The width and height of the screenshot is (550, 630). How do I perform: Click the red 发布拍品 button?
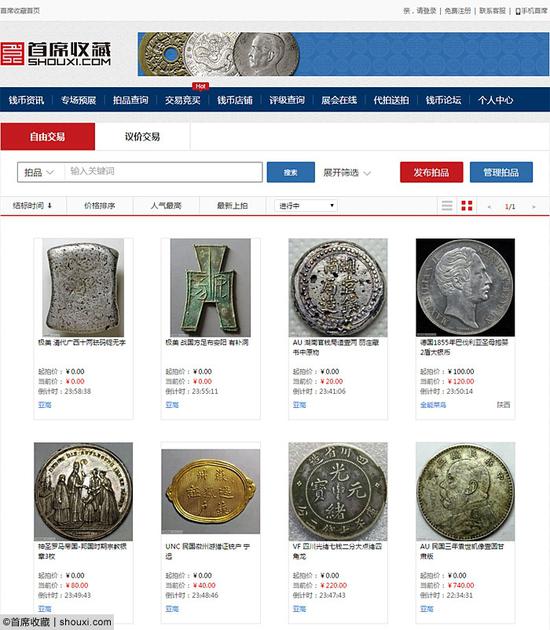pos(431,172)
